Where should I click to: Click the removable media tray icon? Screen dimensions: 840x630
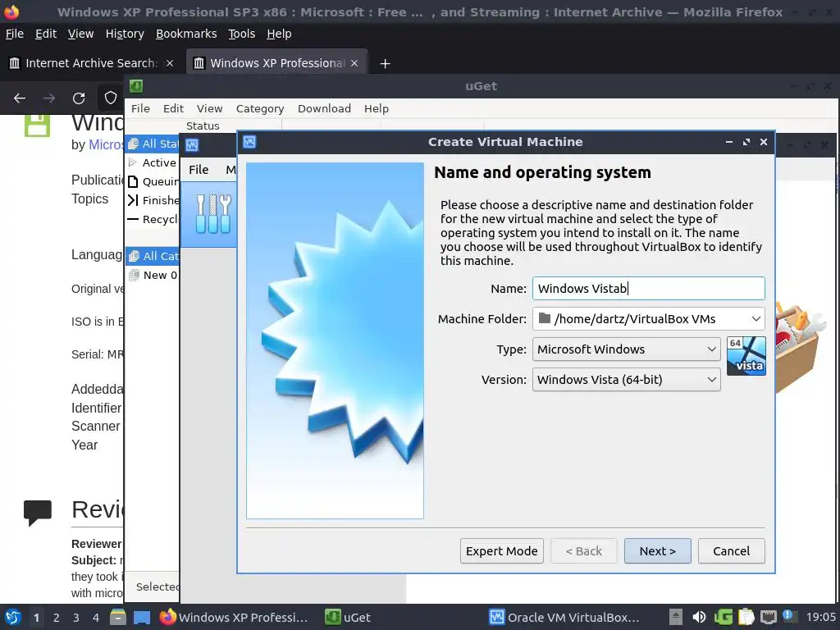point(676,617)
